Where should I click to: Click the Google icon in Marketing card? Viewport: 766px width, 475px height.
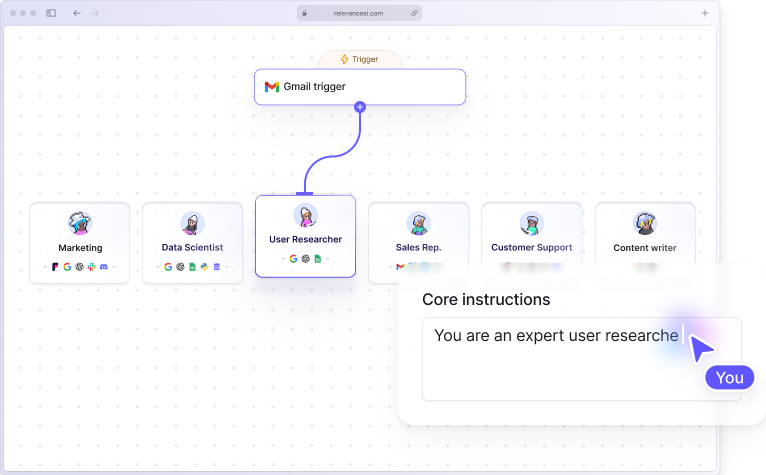pyautogui.click(x=67, y=267)
